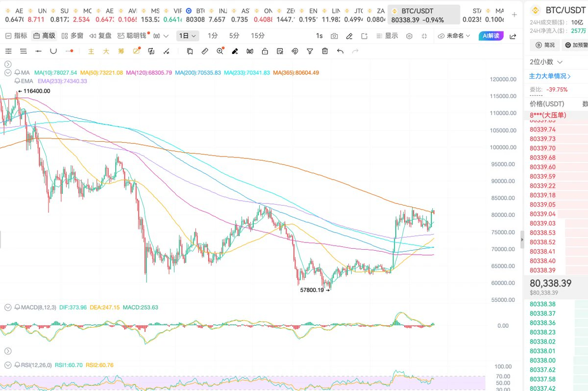
Task: Take a chart screenshot with camera icon
Action: (334, 36)
